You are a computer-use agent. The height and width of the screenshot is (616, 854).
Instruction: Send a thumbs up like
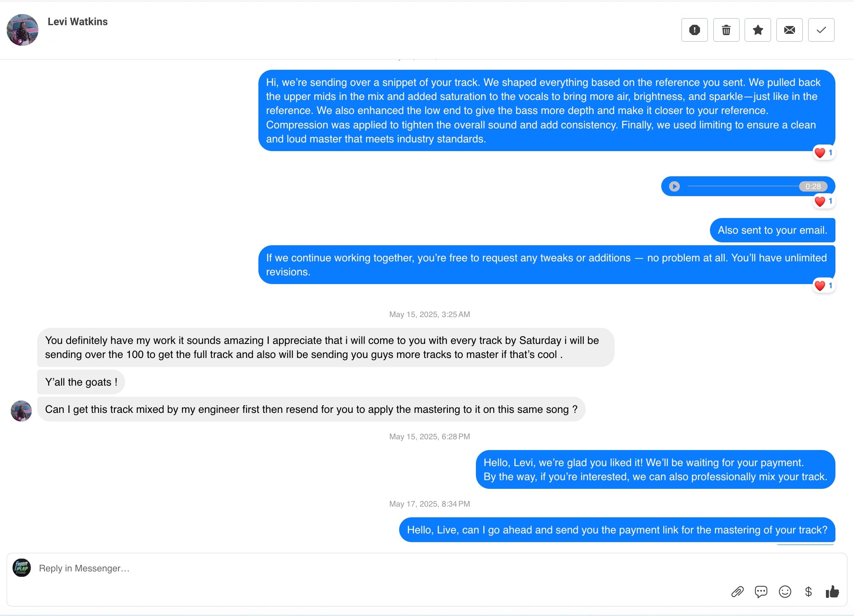pos(832,592)
